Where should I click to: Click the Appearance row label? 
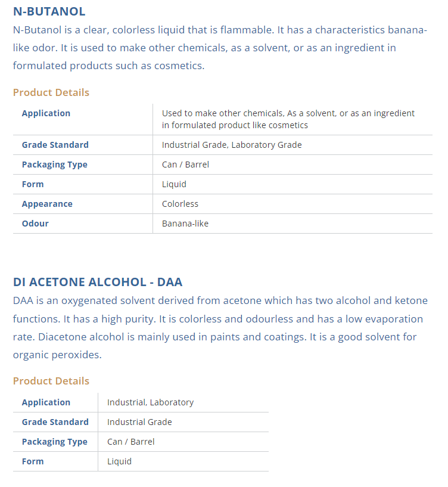click(47, 204)
